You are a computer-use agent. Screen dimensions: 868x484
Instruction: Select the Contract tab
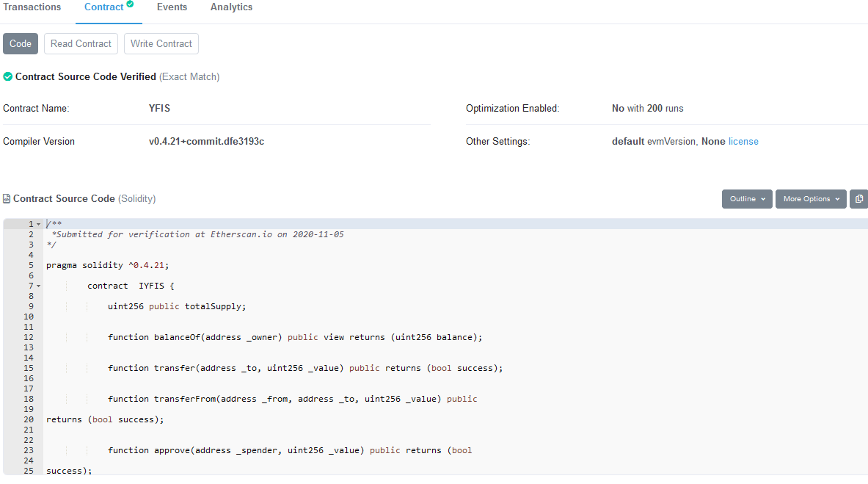coord(103,7)
